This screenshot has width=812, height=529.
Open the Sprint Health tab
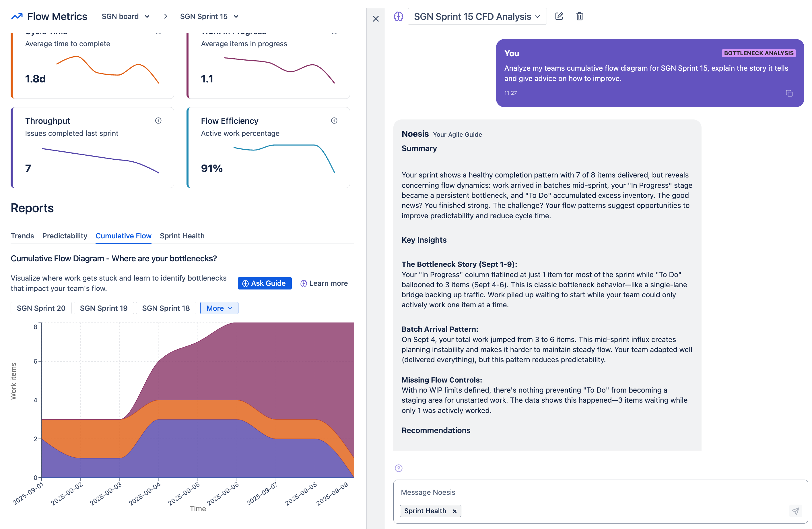click(182, 236)
